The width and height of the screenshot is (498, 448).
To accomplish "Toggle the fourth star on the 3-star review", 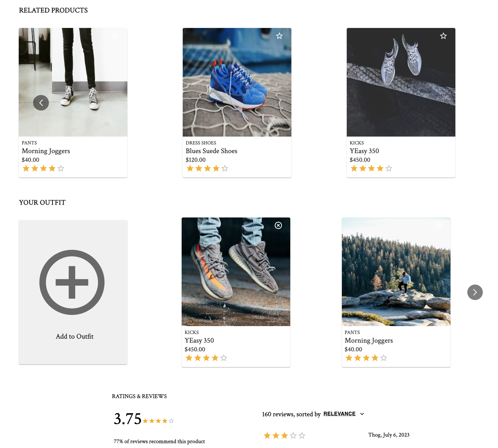I will 292,435.
